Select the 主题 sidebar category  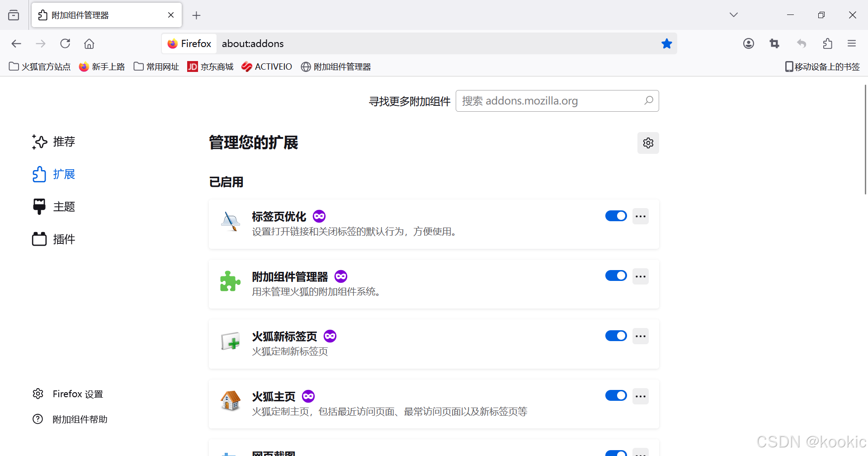pos(54,207)
